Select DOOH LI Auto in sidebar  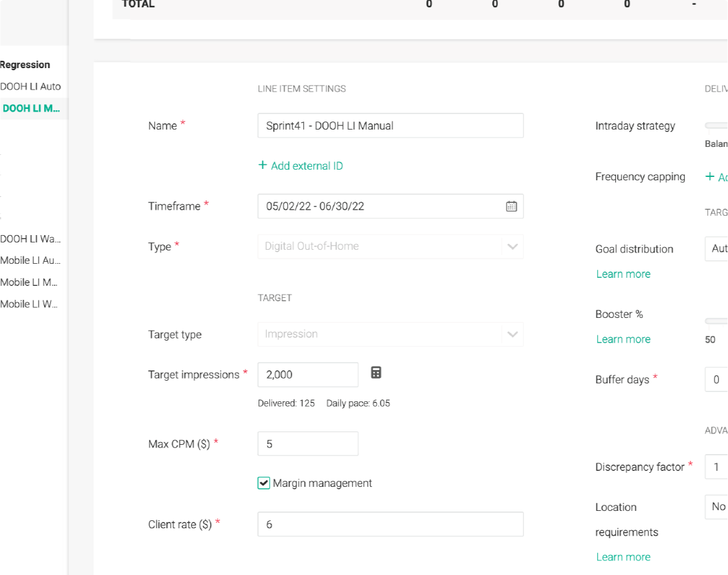click(x=31, y=86)
